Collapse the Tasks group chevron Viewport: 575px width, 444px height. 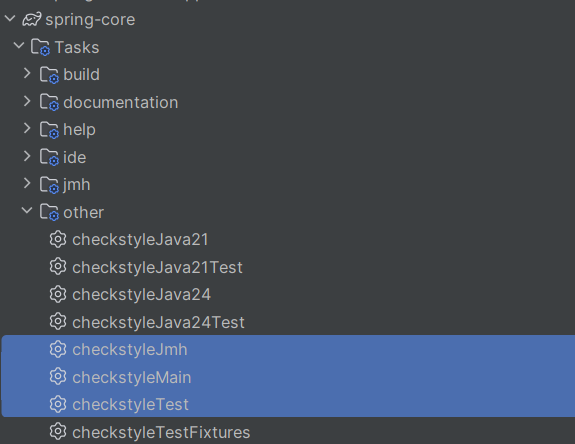[x=19, y=46]
